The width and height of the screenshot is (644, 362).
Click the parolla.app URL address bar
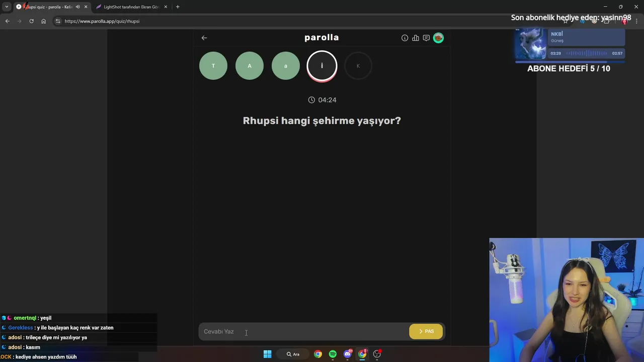102,21
